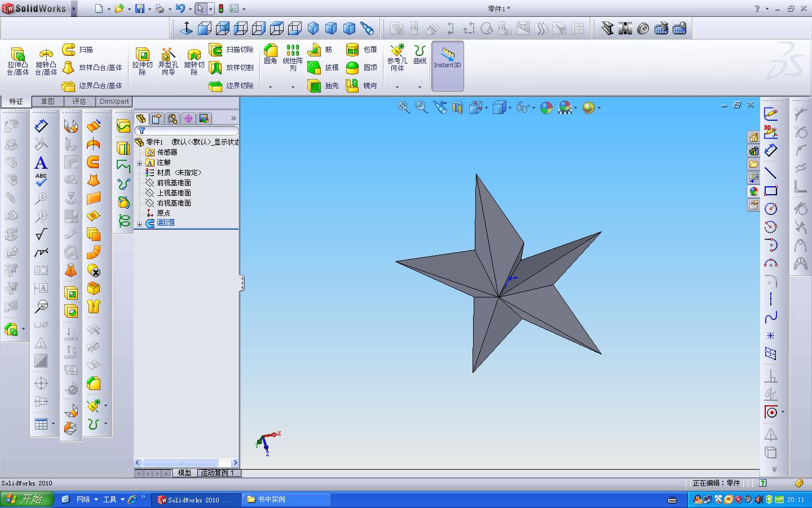Click the Structural Member weldment icon
The image size is (812, 508).
607,28
